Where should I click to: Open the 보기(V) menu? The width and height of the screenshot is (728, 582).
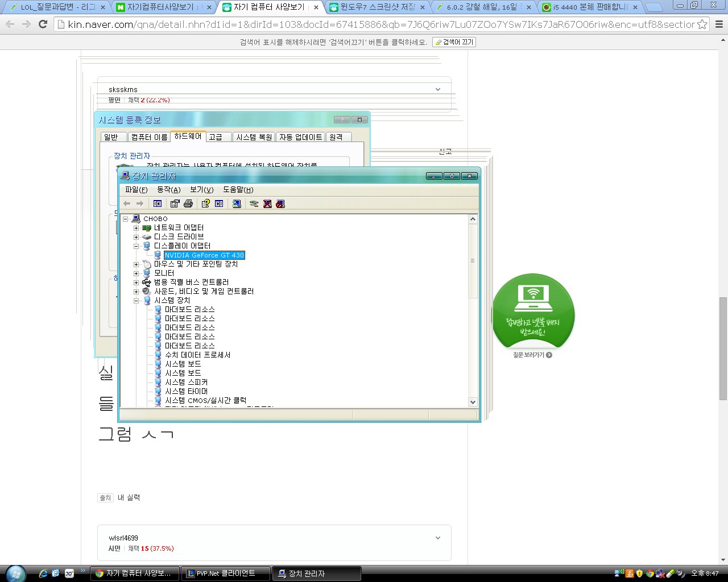point(201,190)
